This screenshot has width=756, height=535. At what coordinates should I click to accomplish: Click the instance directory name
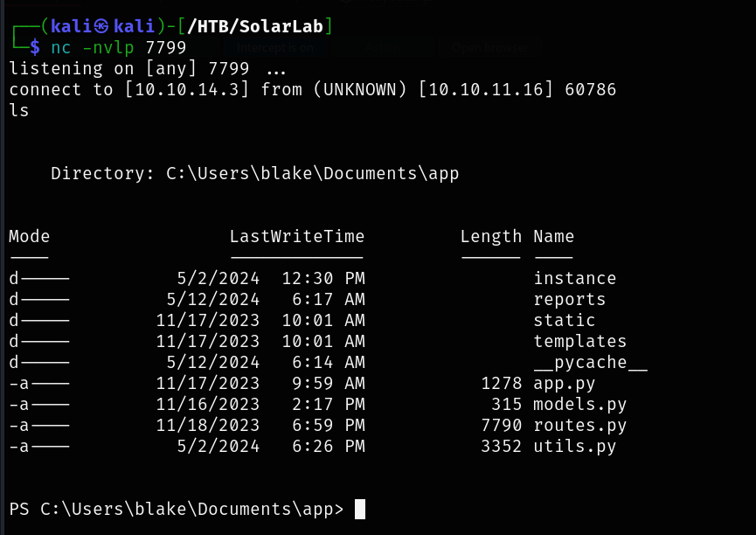tap(574, 279)
